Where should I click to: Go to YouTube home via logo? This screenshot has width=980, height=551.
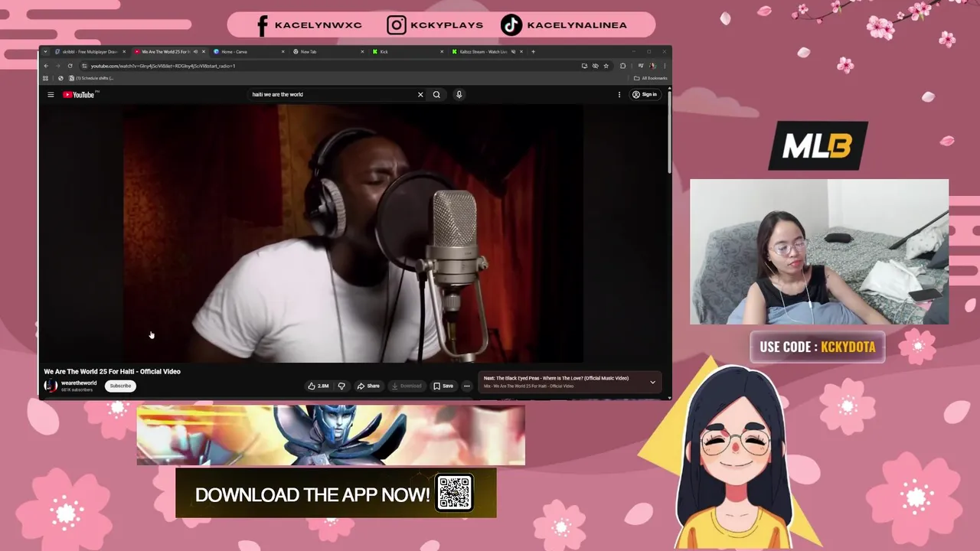(79, 95)
